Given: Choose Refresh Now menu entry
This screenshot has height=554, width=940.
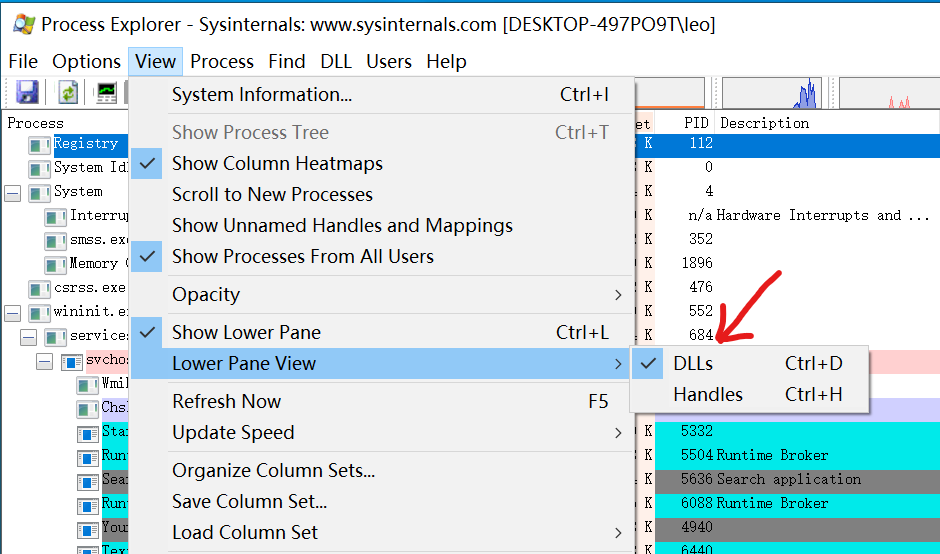Looking at the screenshot, I should coord(382,401).
